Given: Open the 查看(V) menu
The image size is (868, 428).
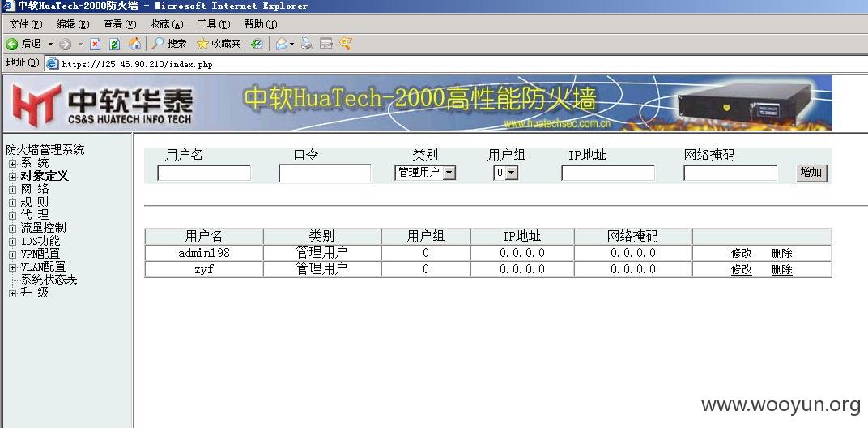Looking at the screenshot, I should click(x=120, y=24).
